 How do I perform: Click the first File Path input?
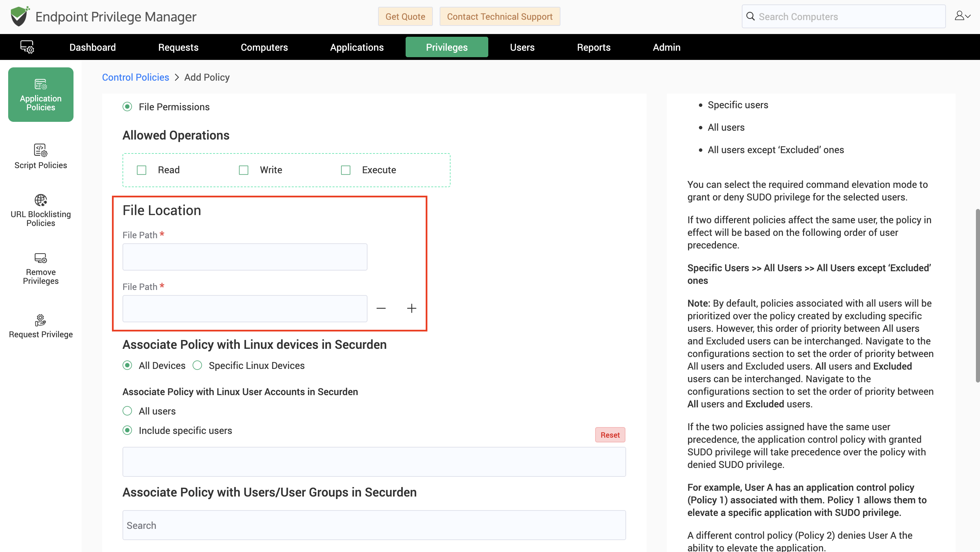point(245,257)
